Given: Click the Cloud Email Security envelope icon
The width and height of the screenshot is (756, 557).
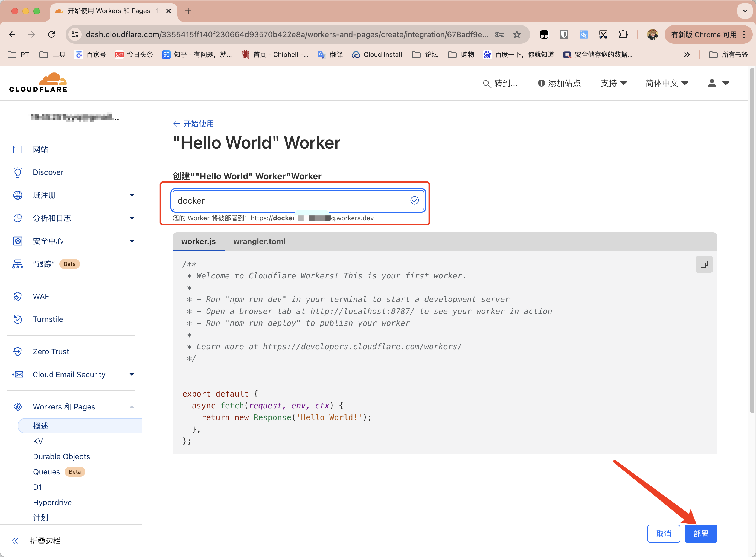Looking at the screenshot, I should click(18, 375).
